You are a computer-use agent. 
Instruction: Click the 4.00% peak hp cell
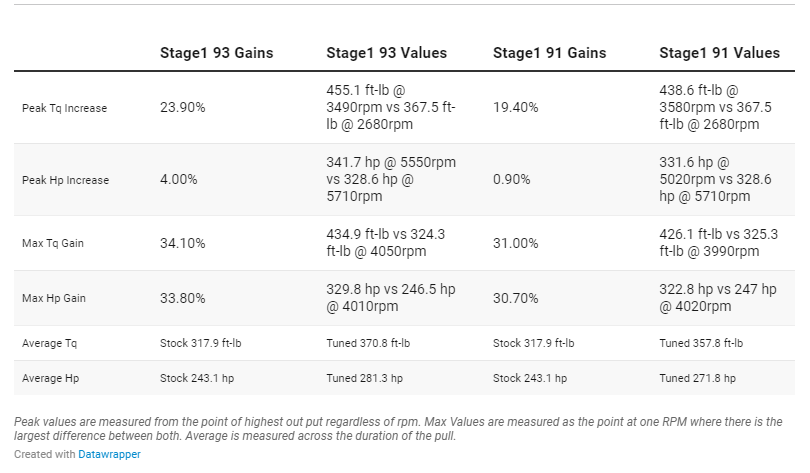tap(179, 180)
